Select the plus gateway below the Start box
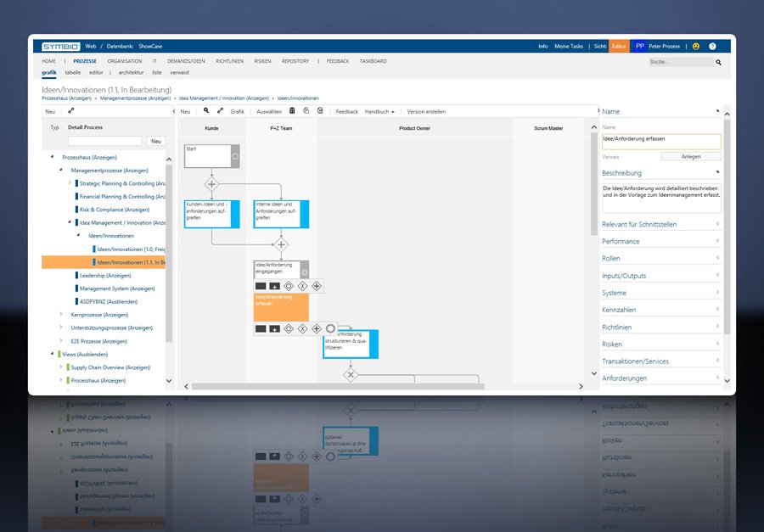This screenshot has height=532, width=764. tap(211, 184)
